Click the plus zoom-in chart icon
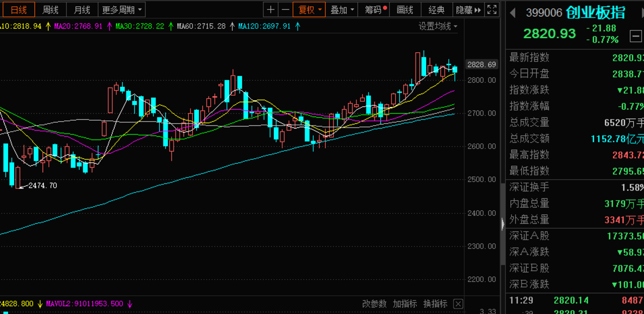 pos(271,10)
